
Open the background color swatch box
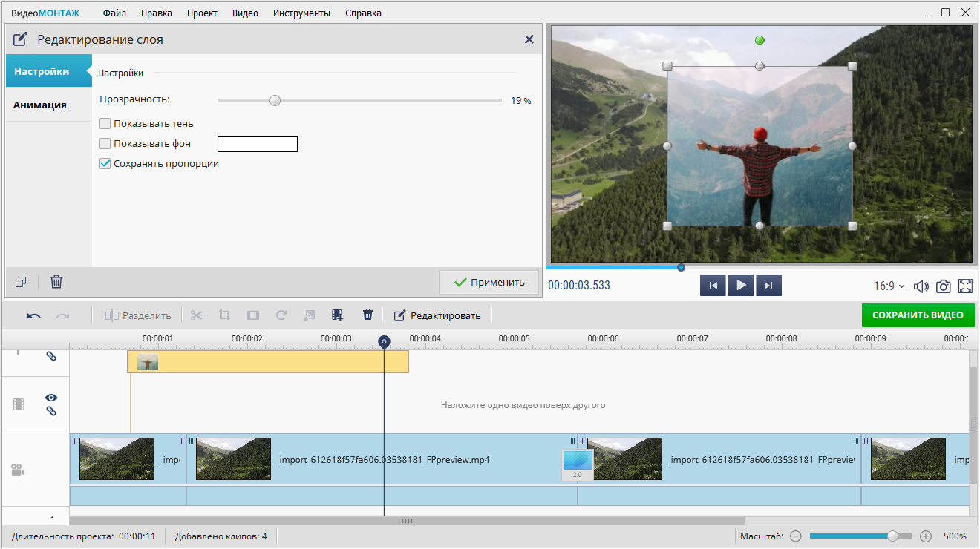pos(257,144)
